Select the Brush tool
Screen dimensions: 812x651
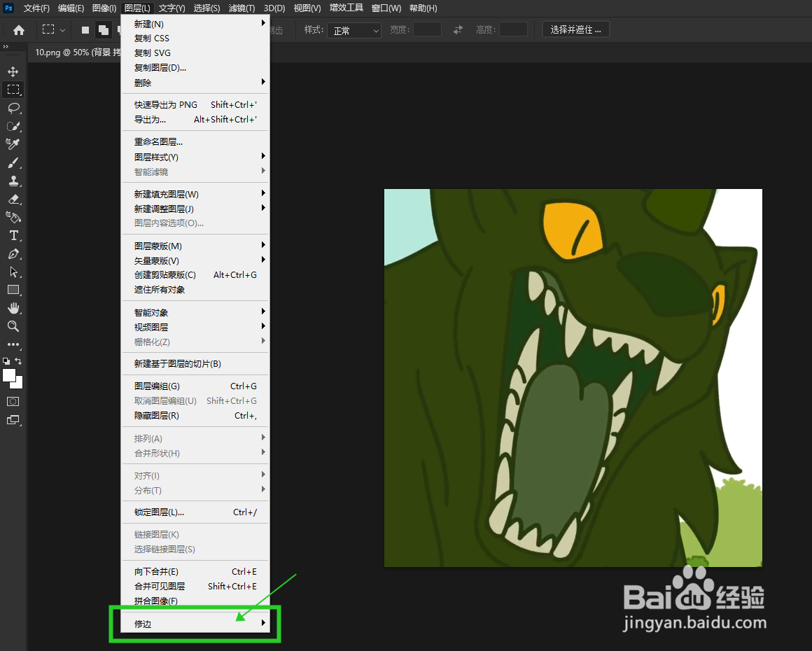pos(13,162)
